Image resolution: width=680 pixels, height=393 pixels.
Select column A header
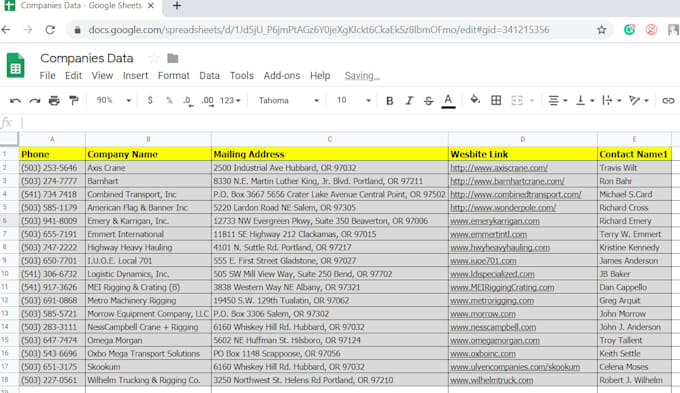point(52,139)
